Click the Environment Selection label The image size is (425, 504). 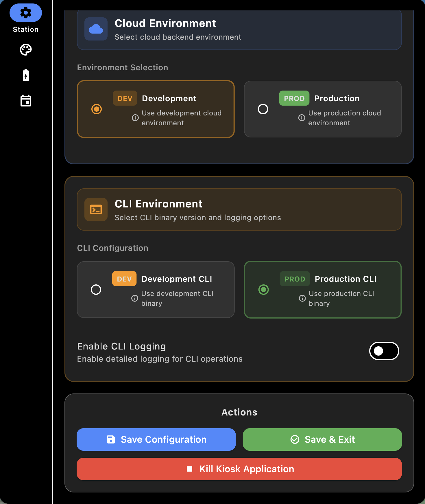[x=123, y=67]
